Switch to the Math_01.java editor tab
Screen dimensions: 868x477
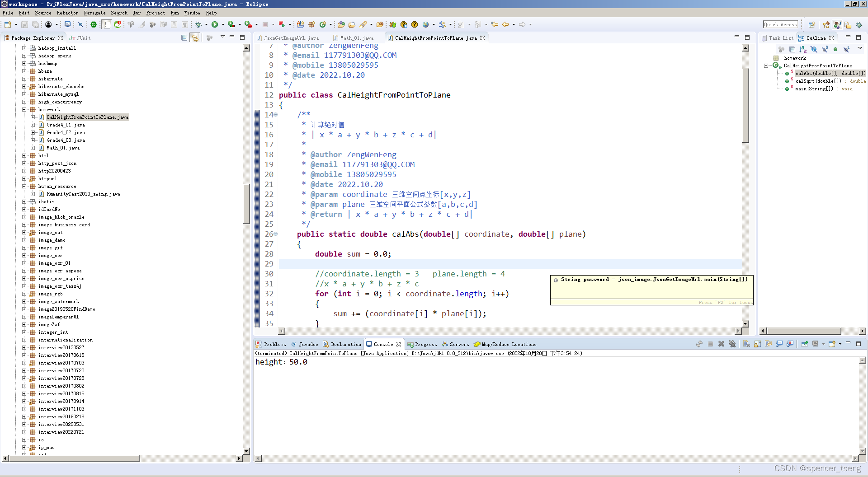357,38
